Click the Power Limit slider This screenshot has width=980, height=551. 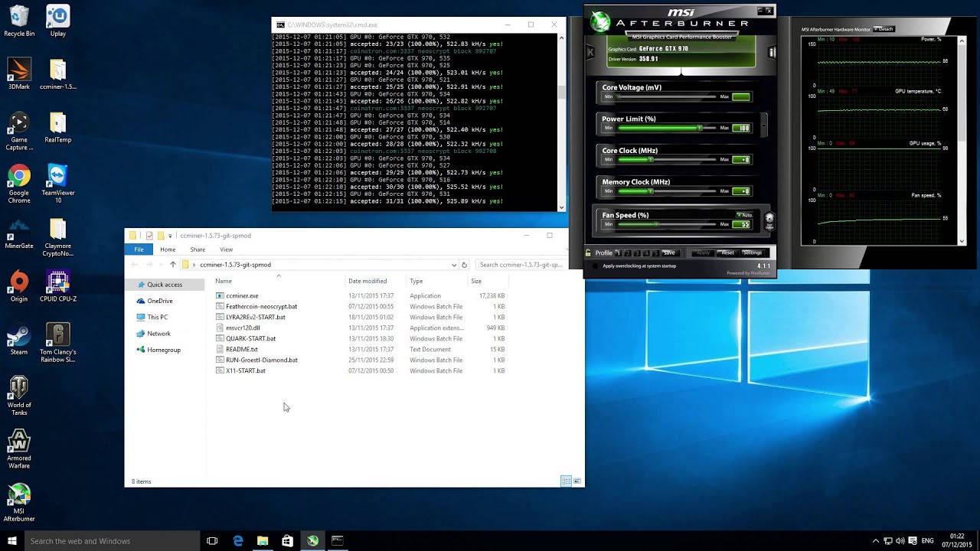tap(665, 128)
